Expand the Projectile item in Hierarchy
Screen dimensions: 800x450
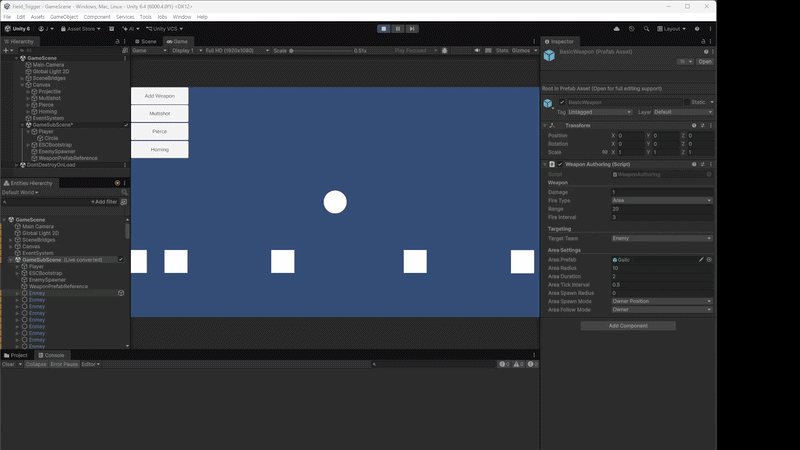[28, 92]
